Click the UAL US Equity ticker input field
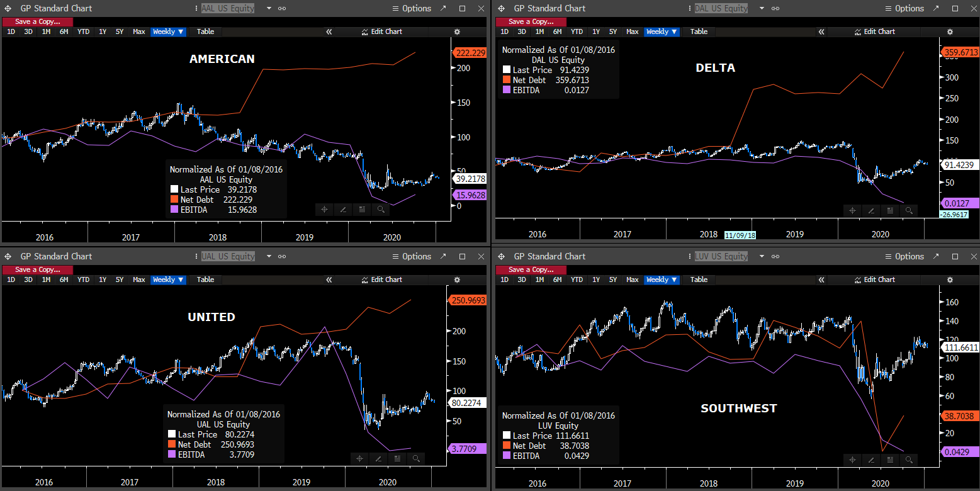980x491 pixels. (227, 256)
